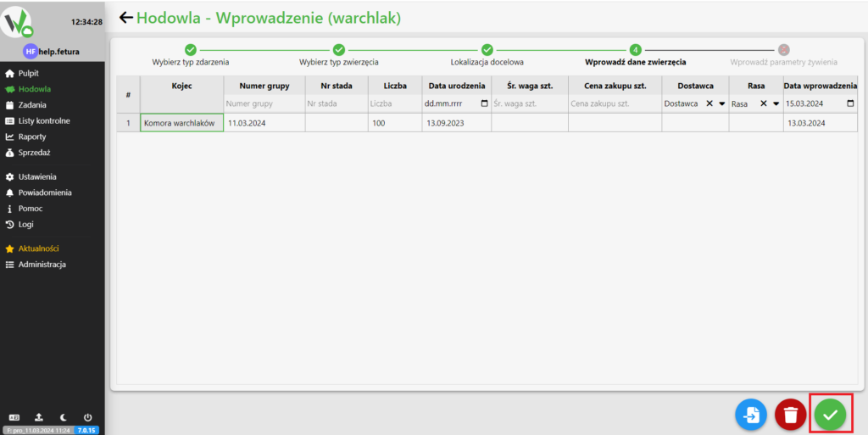The image size is (868, 435).
Task: Open the Dostawca dropdown arrow
Action: coord(722,103)
